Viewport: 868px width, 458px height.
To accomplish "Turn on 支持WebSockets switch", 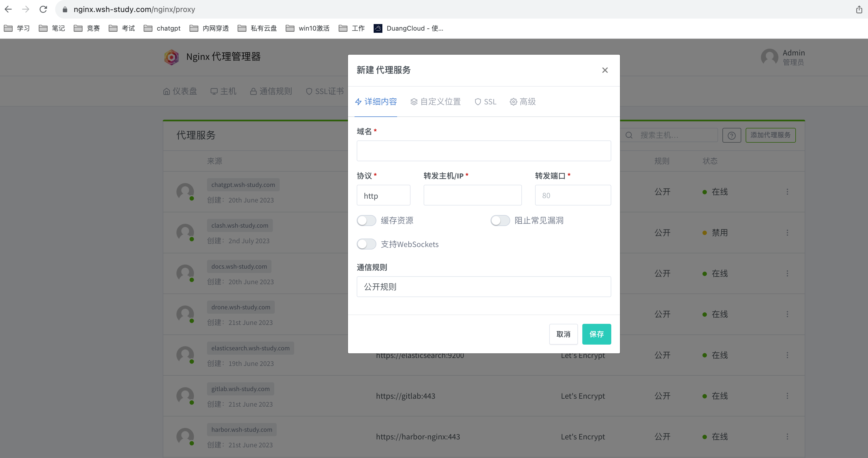I will click(x=366, y=244).
